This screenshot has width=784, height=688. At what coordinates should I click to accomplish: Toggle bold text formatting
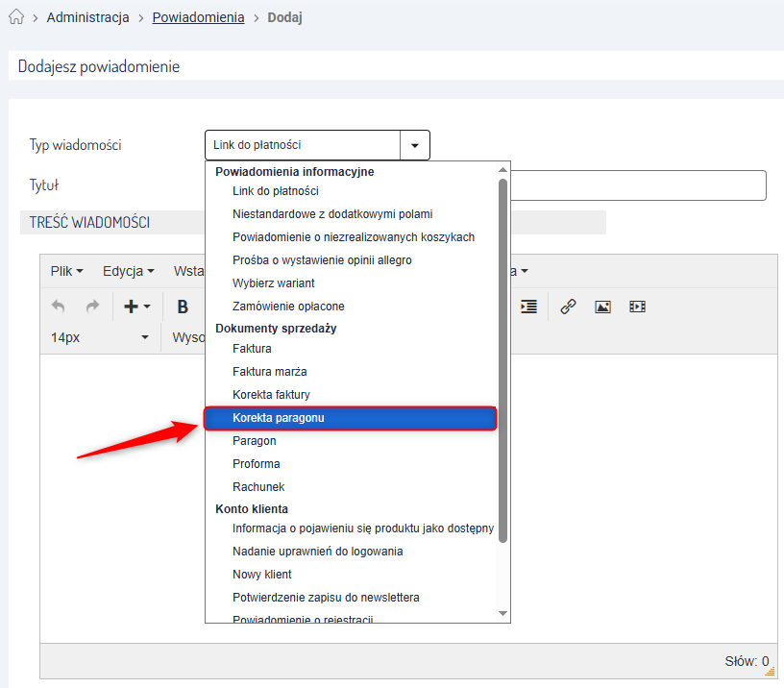coord(183,307)
